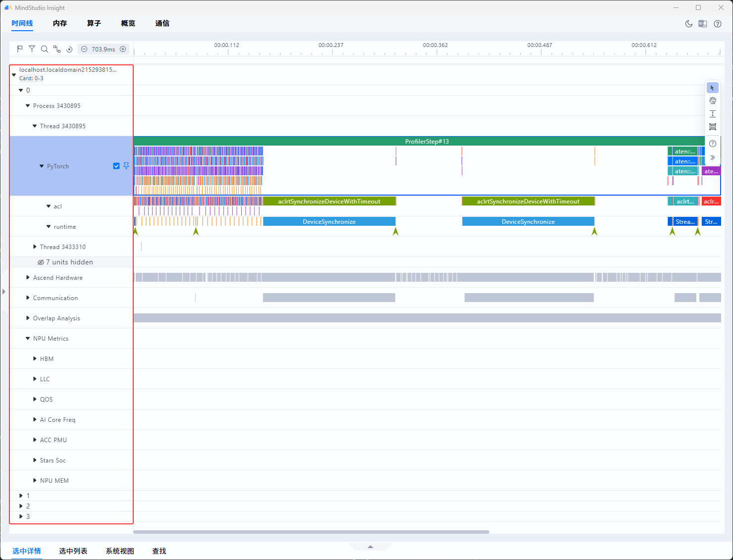
Task: Change the language via translate icon
Action: point(703,24)
